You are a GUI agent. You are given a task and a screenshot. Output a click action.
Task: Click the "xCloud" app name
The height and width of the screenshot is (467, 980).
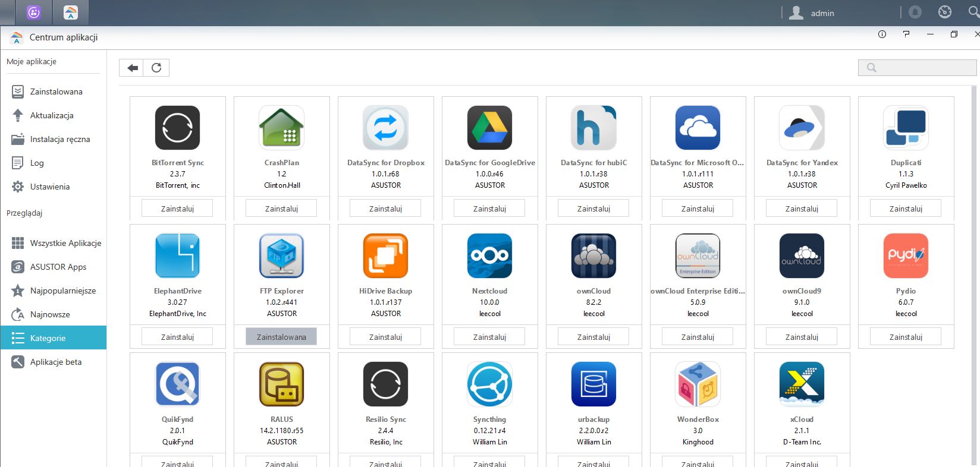click(802, 419)
